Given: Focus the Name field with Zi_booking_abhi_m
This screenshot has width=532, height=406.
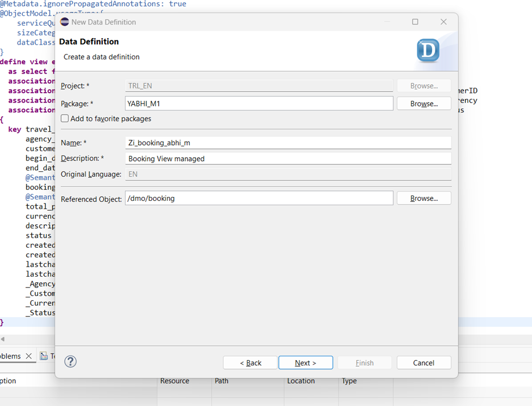Looking at the screenshot, I should pos(289,143).
